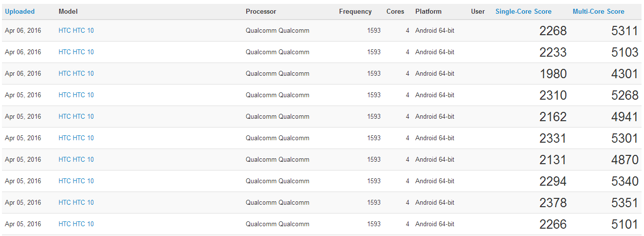Image resolution: width=644 pixels, height=236 pixels.
Task: Open HTC 10 result scoring 2268
Action: click(76, 30)
